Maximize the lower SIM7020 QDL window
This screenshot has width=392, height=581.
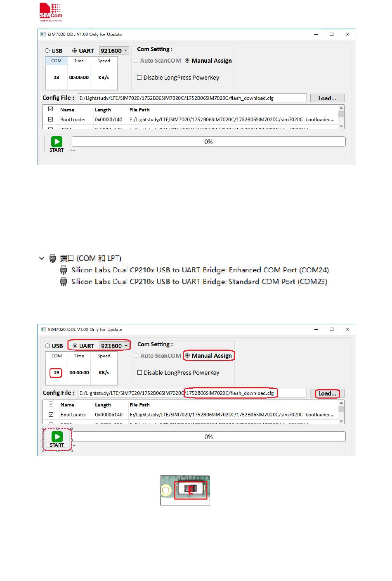coord(331,329)
